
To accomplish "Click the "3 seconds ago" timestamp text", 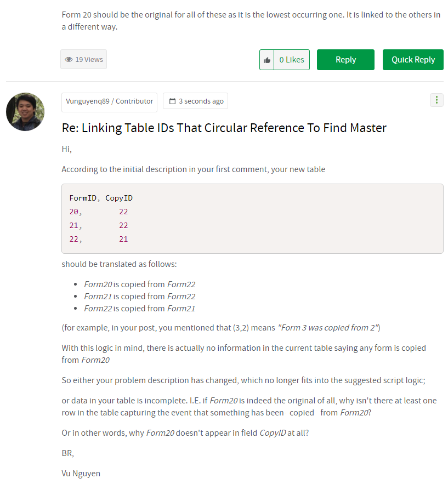I will (201, 101).
